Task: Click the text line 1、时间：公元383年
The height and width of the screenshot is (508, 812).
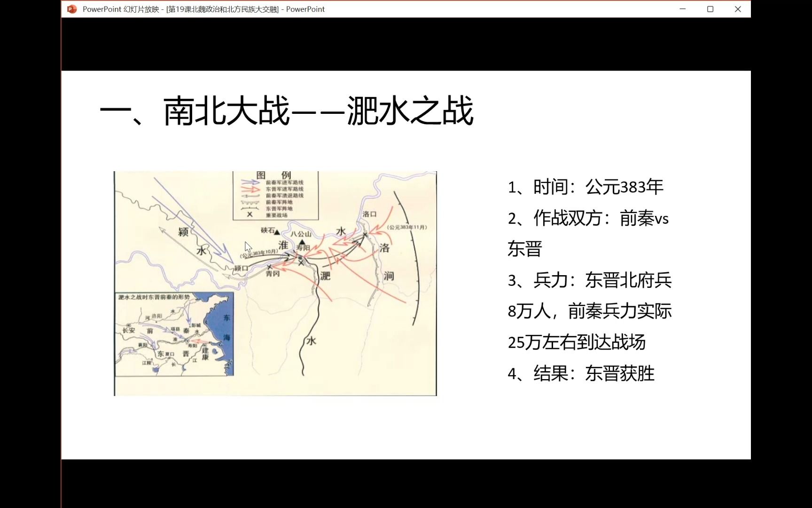Action: [586, 187]
